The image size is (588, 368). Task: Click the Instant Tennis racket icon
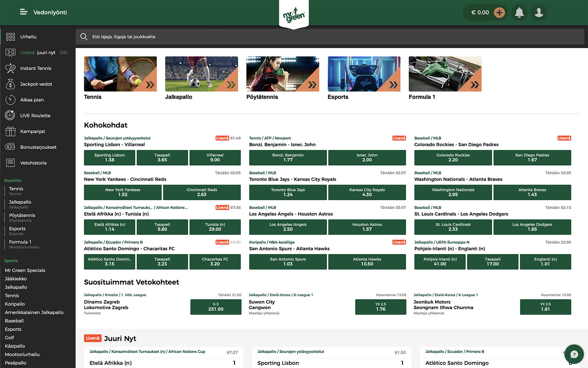(x=10, y=68)
